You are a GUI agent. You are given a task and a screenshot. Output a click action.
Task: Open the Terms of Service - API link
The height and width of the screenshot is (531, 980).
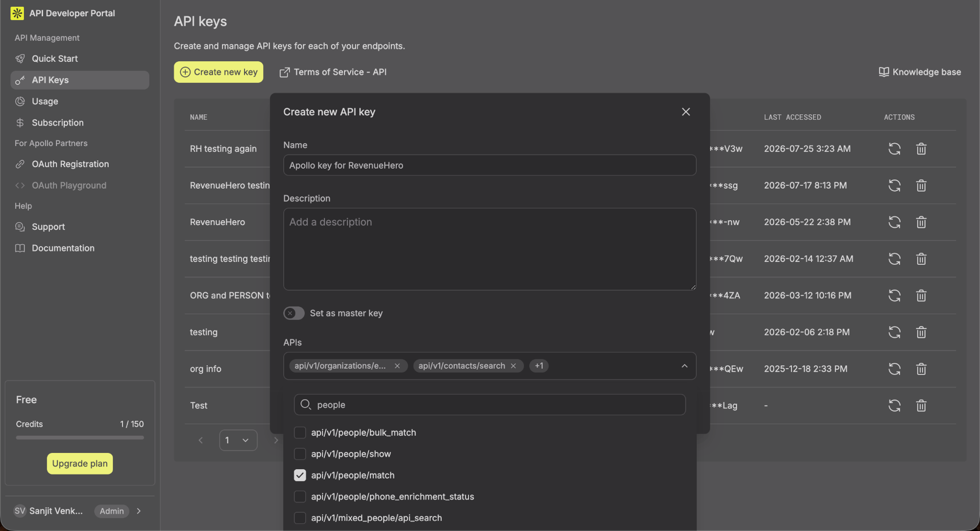click(x=333, y=72)
